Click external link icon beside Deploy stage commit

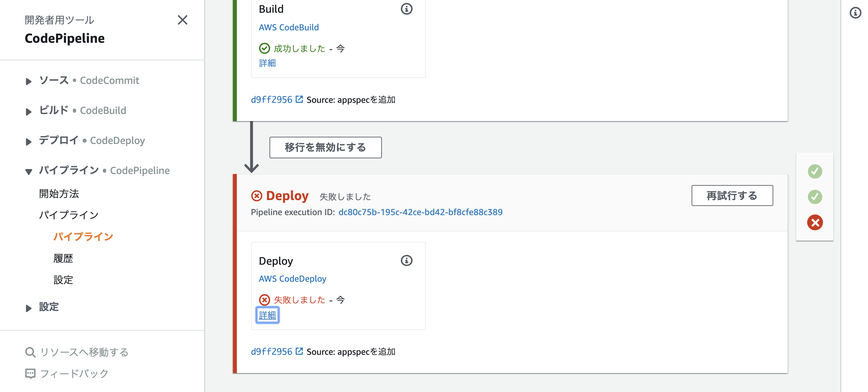tap(299, 351)
